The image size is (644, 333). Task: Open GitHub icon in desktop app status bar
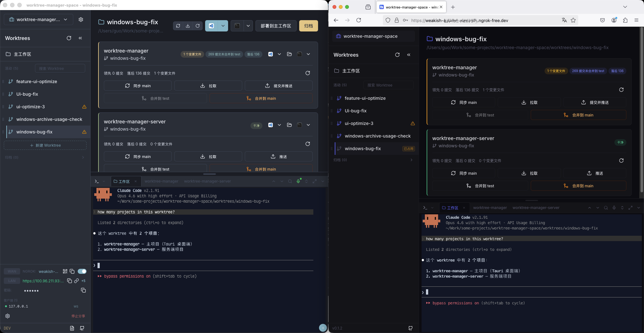(82, 328)
